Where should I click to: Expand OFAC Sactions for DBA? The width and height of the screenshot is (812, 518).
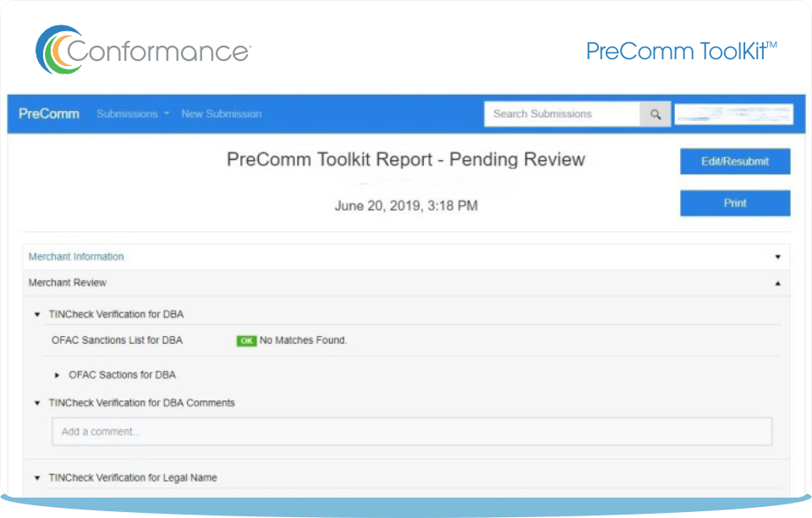(57, 375)
